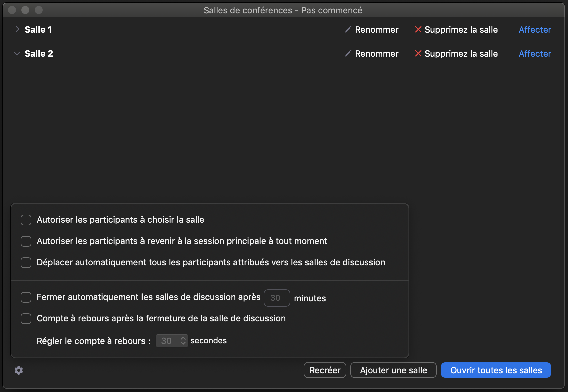
Task: Select the Salle 2 room name
Action: [39, 54]
